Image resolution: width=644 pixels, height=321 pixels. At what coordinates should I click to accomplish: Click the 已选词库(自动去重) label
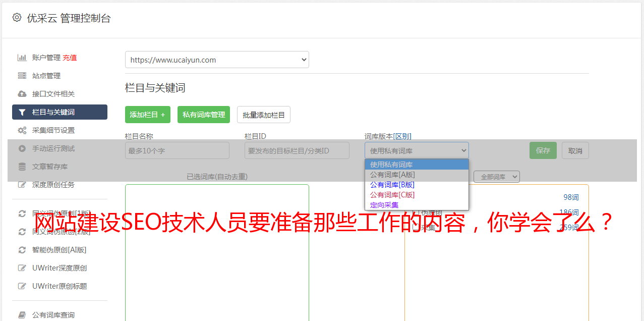pyautogui.click(x=217, y=177)
